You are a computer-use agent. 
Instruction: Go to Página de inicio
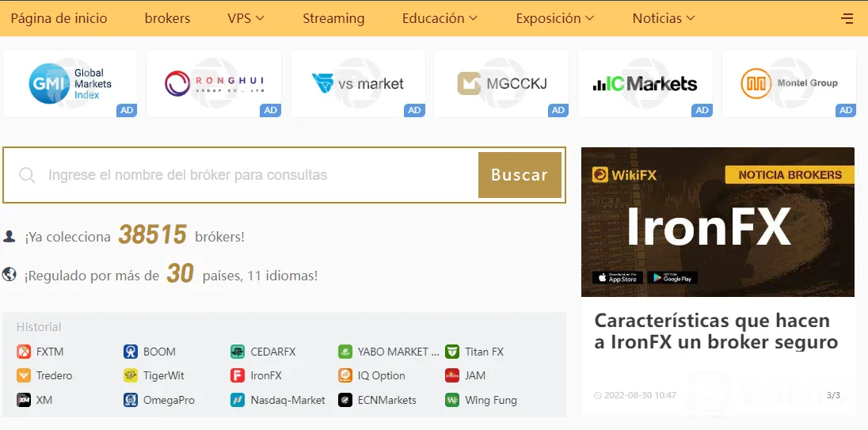59,18
